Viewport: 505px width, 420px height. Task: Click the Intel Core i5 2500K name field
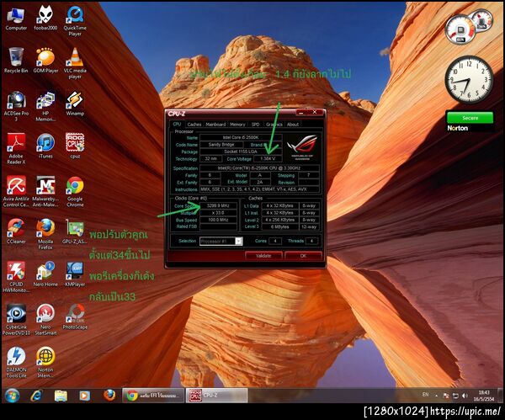tap(241, 137)
